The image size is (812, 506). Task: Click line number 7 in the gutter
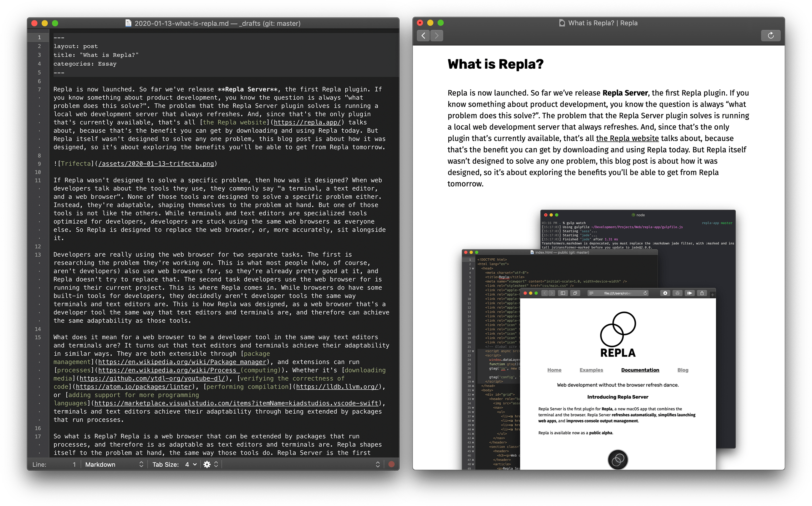39,89
